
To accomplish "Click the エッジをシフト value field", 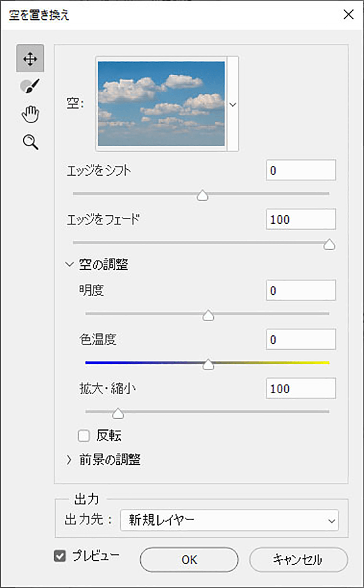I will coord(301,170).
